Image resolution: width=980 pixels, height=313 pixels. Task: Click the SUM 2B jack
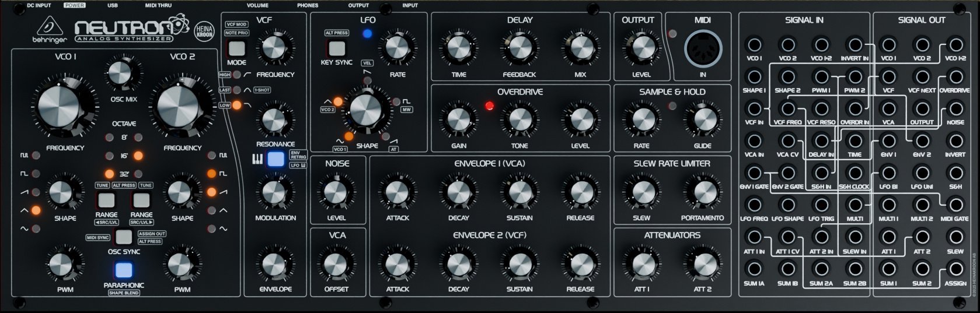click(855, 269)
